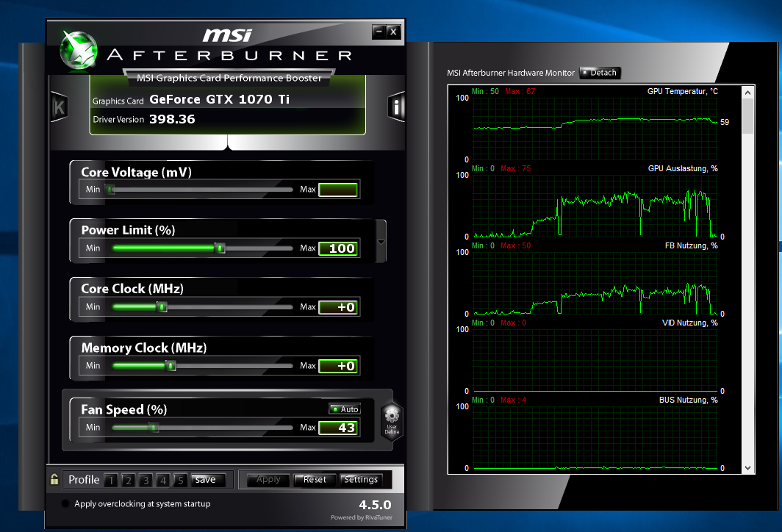Open the Settings dialog
Viewport: 782px width, 532px height.
point(361,480)
